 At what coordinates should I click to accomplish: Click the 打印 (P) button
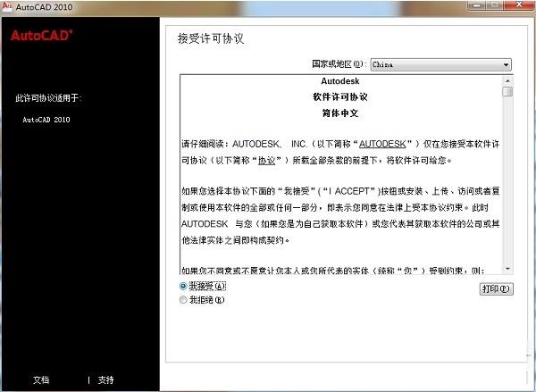click(496, 289)
